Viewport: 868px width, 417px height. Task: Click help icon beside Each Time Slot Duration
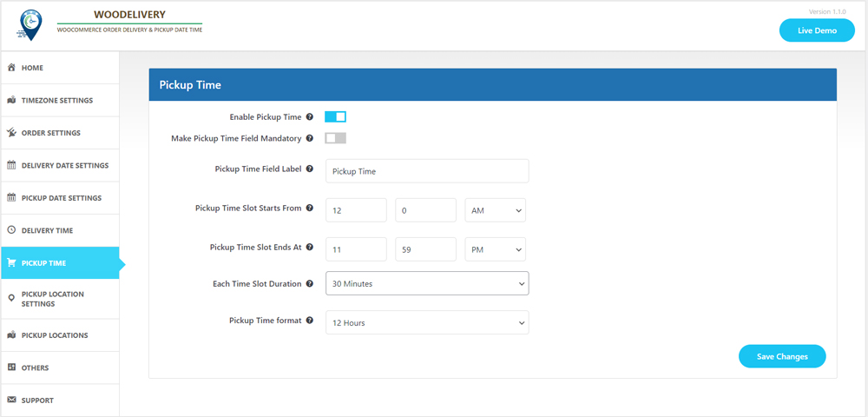click(310, 284)
